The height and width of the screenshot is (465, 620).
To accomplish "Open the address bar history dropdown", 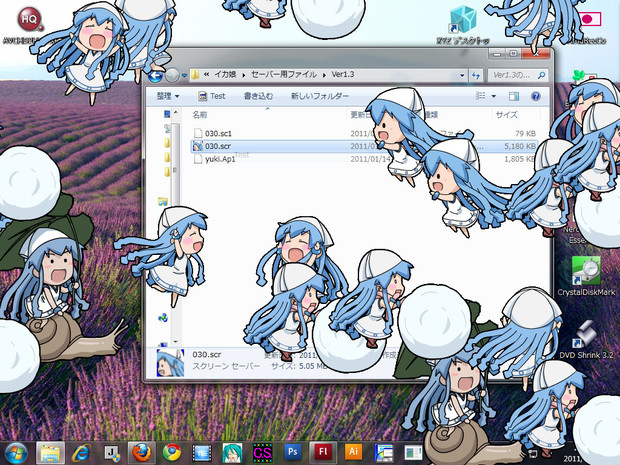I will click(462, 75).
